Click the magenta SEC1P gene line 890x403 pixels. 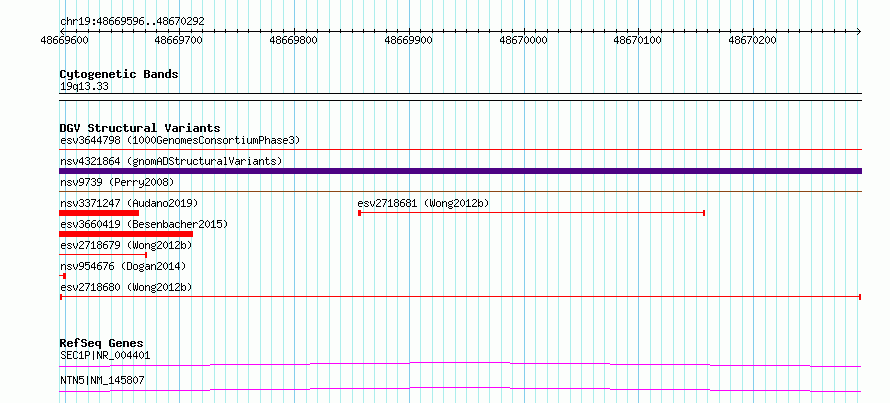[x=460, y=364]
